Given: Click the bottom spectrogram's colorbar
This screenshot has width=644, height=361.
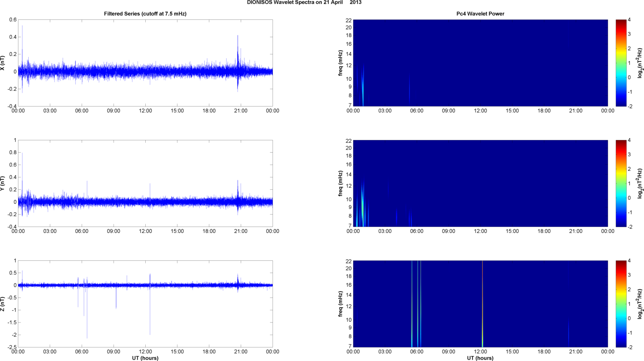Looking at the screenshot, I should [x=621, y=304].
